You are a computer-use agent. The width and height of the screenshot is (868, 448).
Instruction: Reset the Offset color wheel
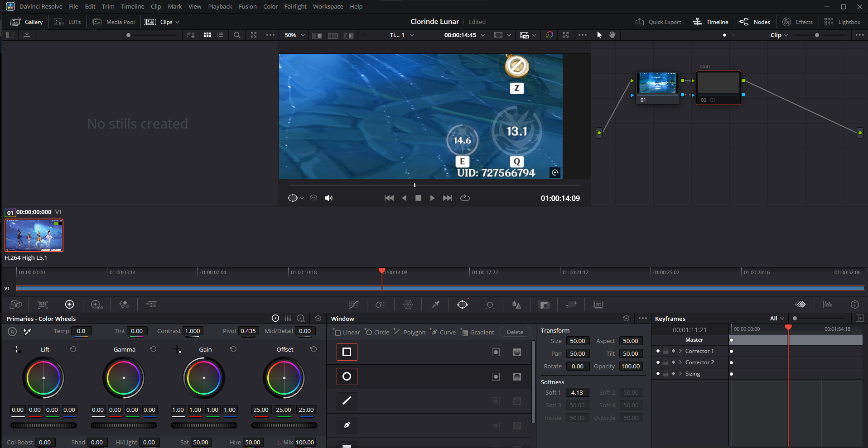pos(313,349)
